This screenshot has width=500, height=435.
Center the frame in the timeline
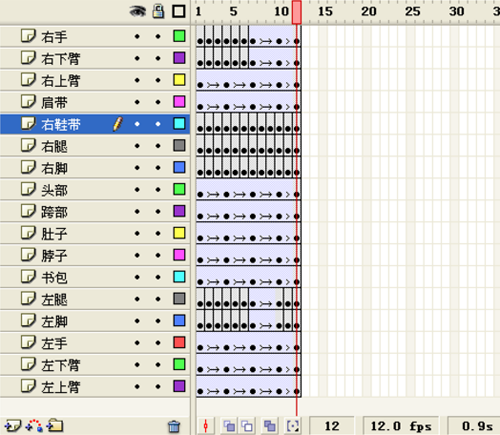coord(206,426)
